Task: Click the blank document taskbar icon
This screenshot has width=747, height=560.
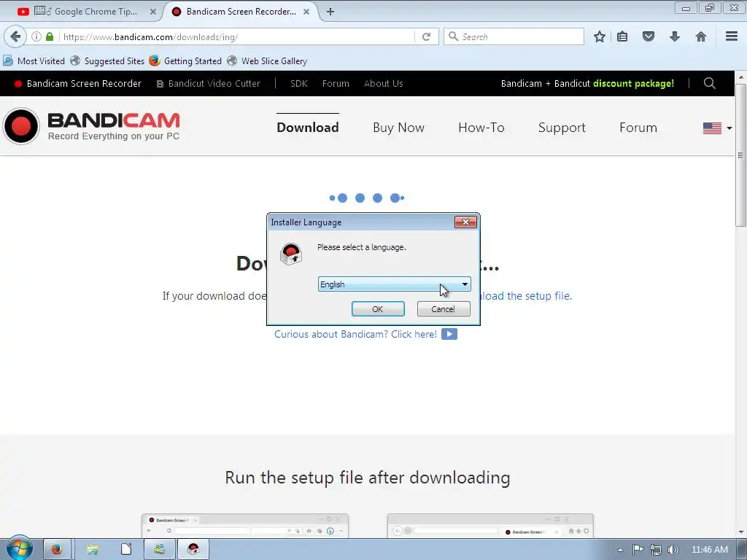Action: [x=125, y=549]
